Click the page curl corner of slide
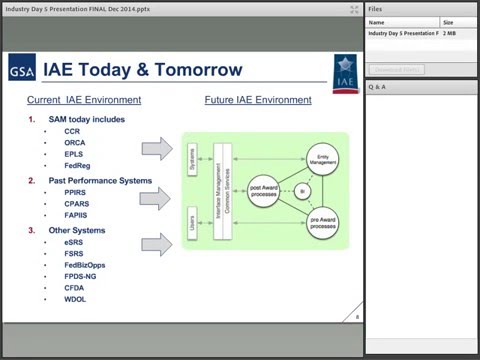Viewport: 480px width, 360px height. coord(354,313)
